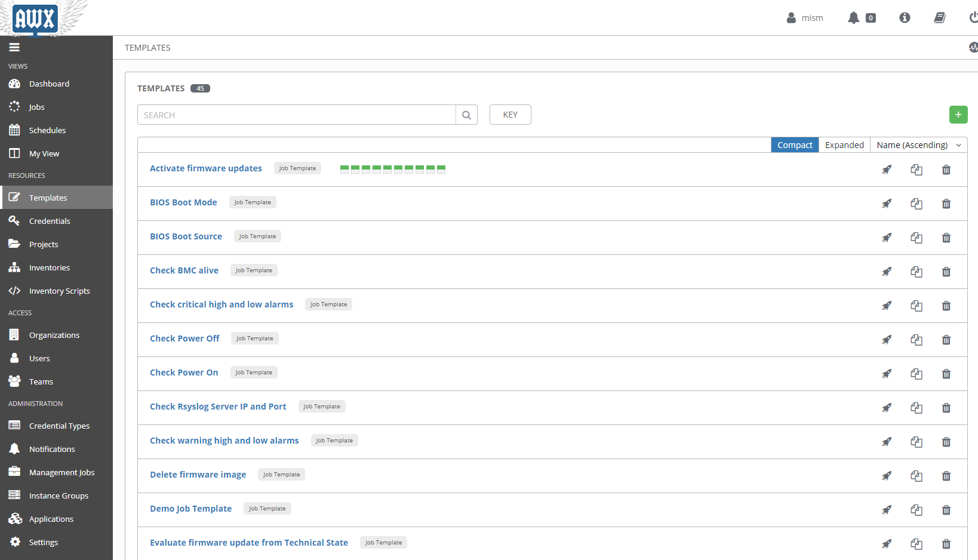Open Instance Groups in the sidebar
The width and height of the screenshot is (978, 560).
point(56,496)
